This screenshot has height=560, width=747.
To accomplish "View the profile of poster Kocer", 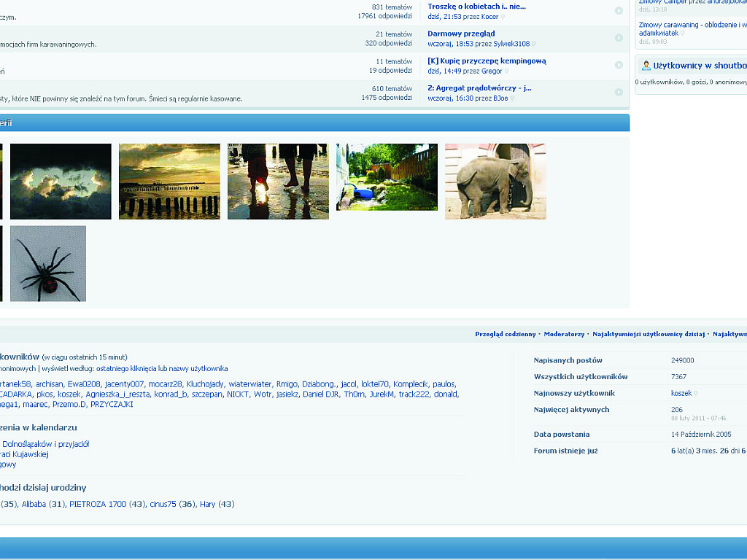I will 489,17.
